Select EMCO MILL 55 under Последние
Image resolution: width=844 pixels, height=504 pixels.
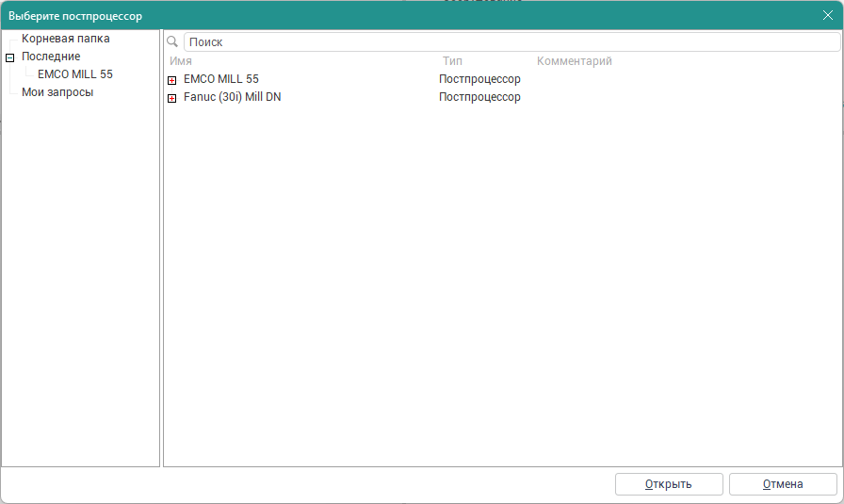click(x=75, y=74)
